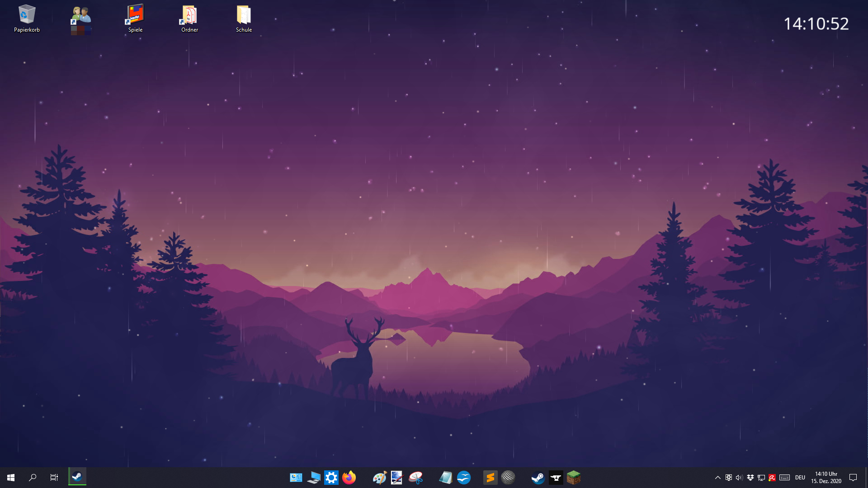
Task: Switch to the running Steam window
Action: click(77, 477)
